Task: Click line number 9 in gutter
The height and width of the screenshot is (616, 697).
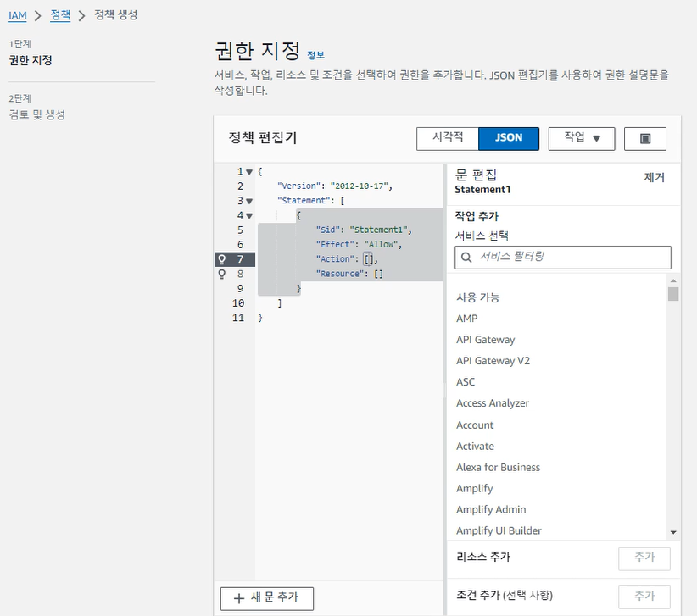Action: pos(241,289)
